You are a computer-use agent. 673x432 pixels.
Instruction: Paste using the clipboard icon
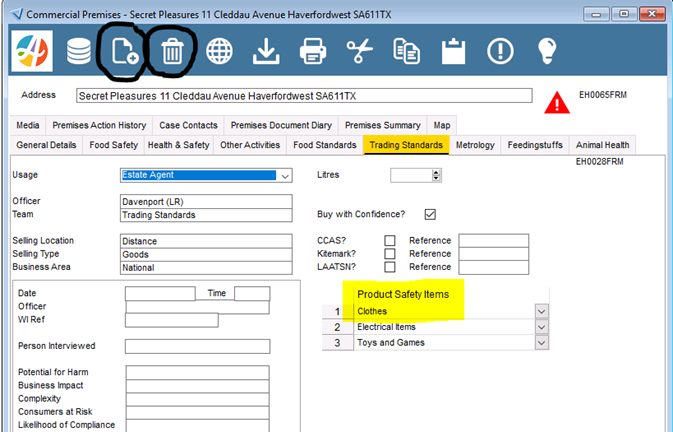(x=454, y=51)
